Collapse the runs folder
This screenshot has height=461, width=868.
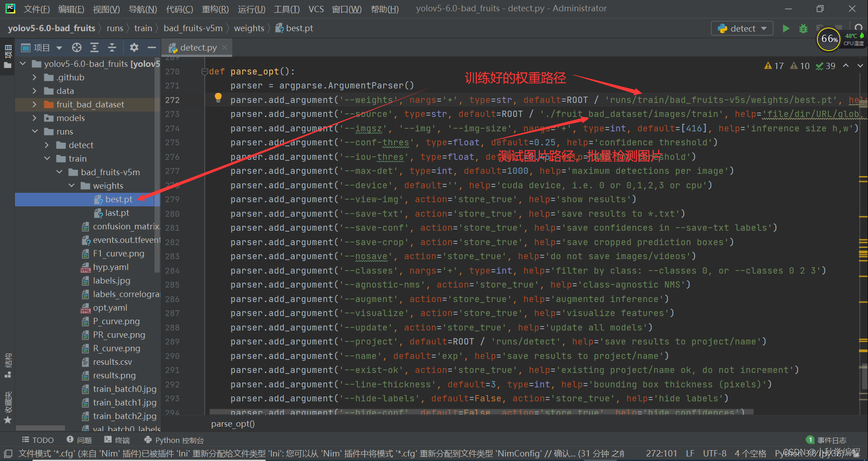pyautogui.click(x=35, y=131)
